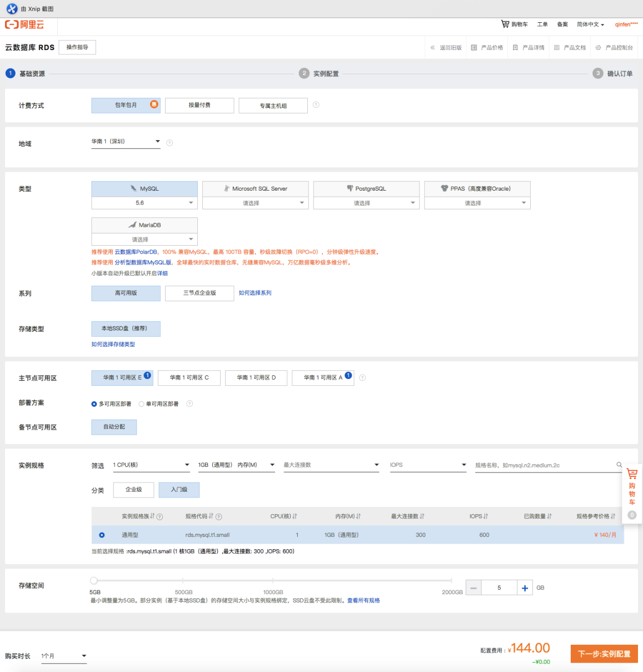Open the Aliyun logo home link
643x672 pixels.
(24, 24)
